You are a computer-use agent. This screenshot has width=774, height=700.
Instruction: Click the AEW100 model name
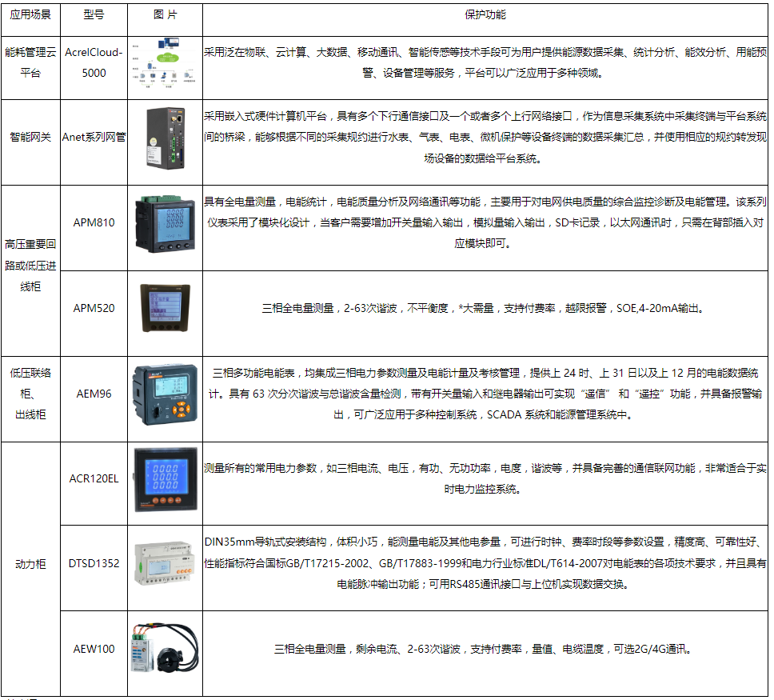coord(94,649)
